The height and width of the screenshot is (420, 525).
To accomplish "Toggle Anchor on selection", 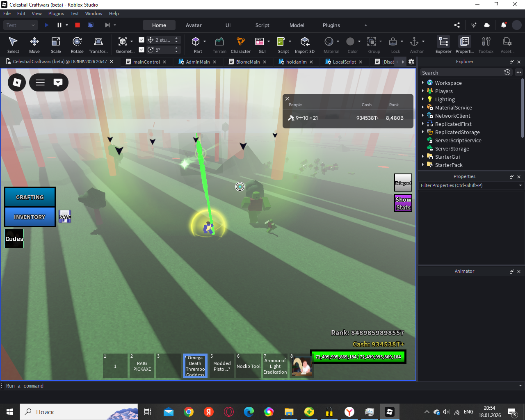I will pos(414,42).
